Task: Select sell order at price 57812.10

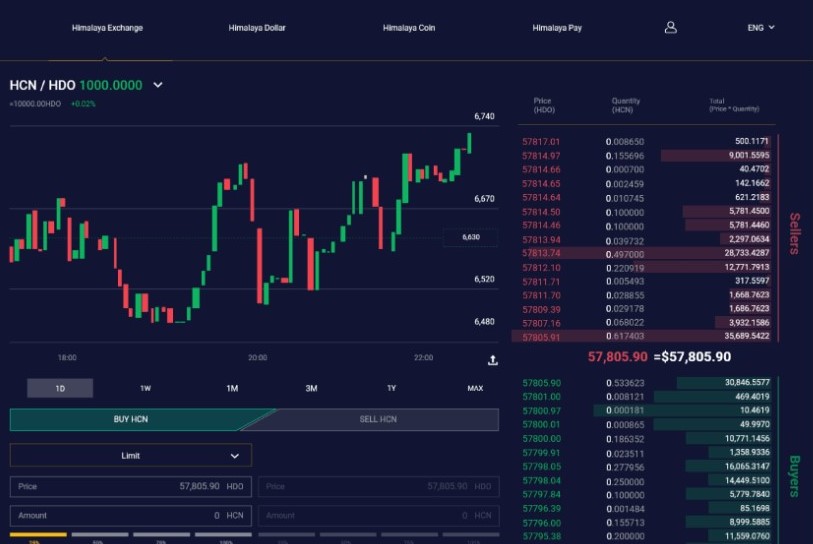Action: click(x=646, y=267)
